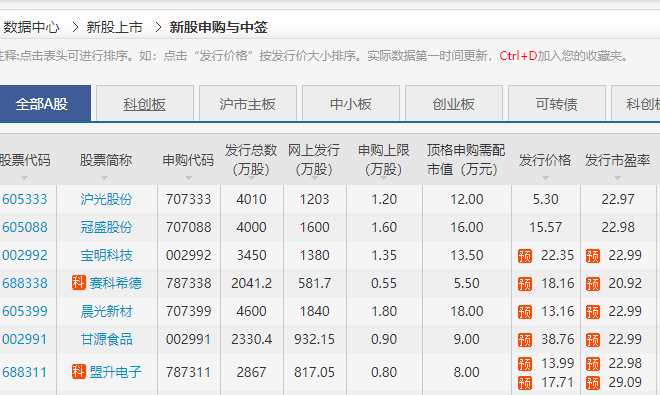
Task: Select online issue value 932.15
Action: tap(314, 339)
